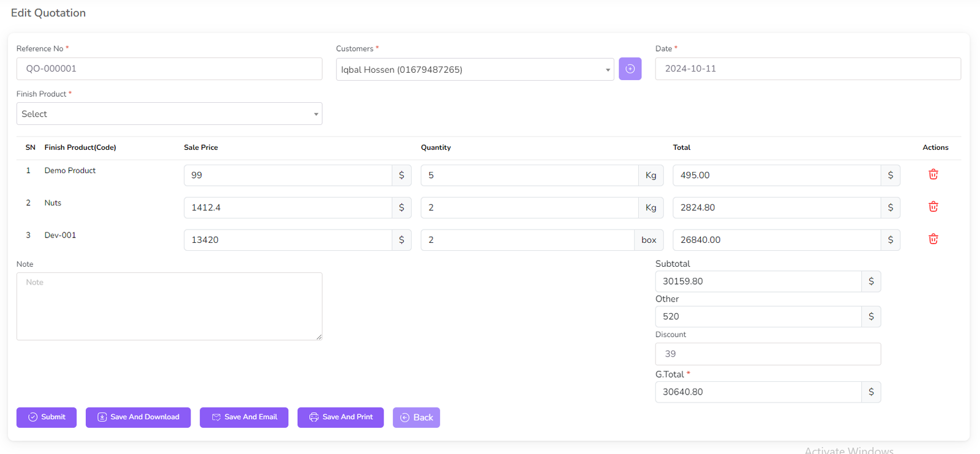Viewport: 980px width, 454px height.
Task: Click trash icon for Dev-001 row
Action: click(933, 239)
